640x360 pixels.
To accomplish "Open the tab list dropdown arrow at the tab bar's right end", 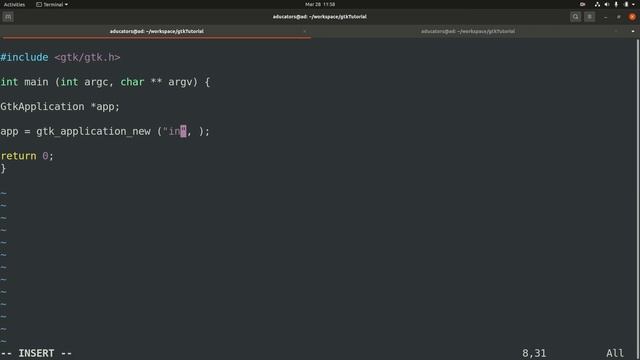I will point(633,31).
